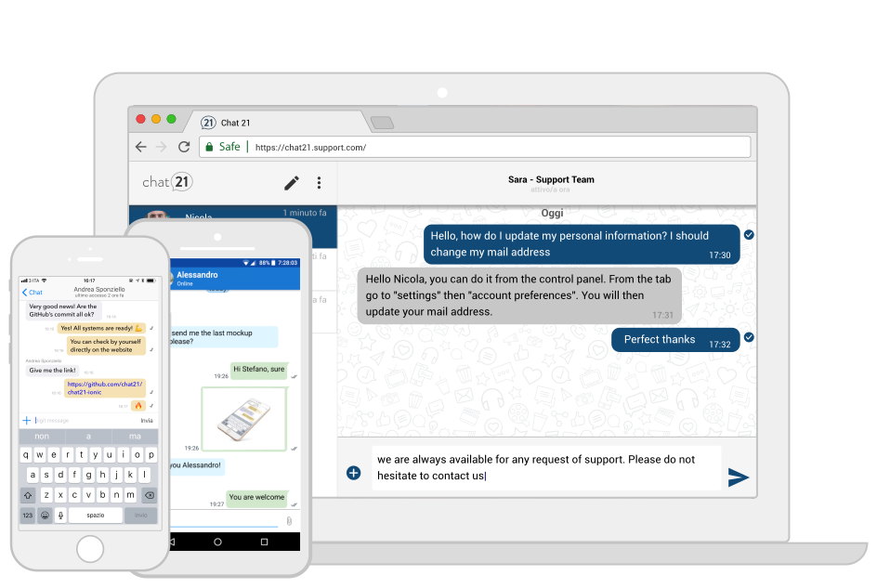
Task: Open the github.com/chat21 link in the message
Action: pyautogui.click(x=104, y=387)
